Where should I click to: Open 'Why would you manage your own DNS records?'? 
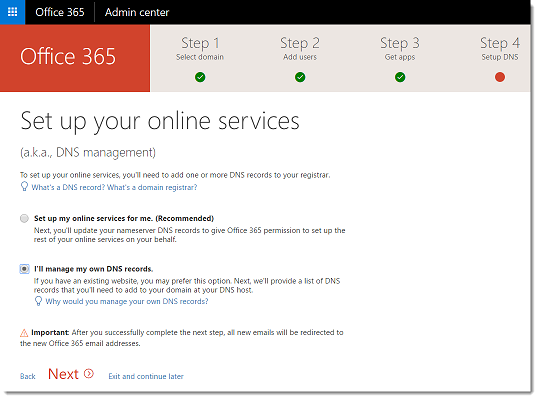127,301
